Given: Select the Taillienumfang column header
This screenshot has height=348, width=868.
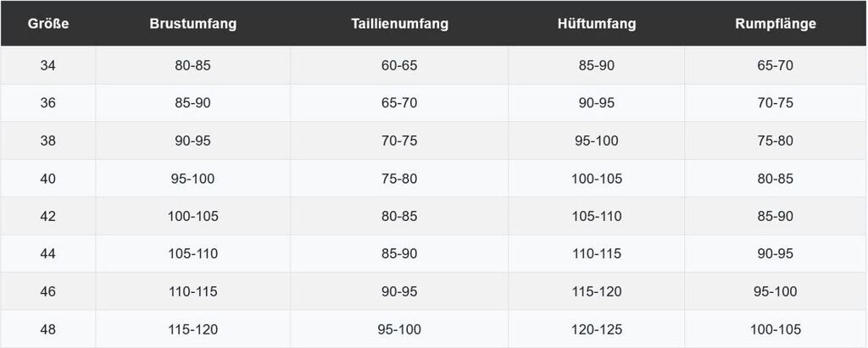Looking at the screenshot, I should [x=399, y=24].
